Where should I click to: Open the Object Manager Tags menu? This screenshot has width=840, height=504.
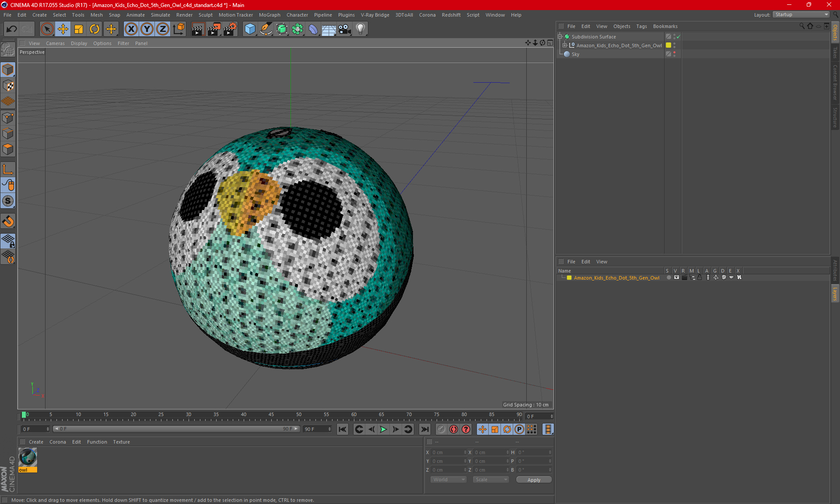coord(641,26)
